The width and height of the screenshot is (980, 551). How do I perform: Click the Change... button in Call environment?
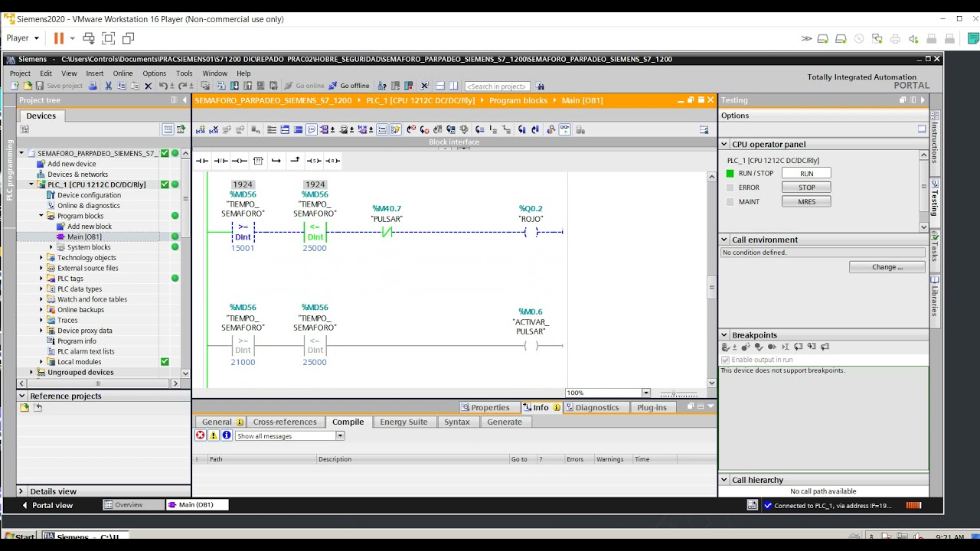click(x=887, y=267)
